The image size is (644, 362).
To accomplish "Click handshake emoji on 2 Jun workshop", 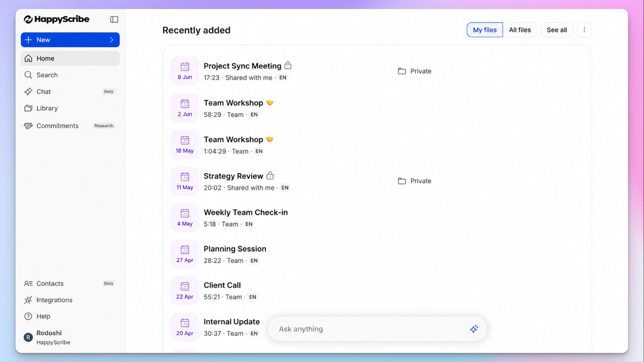I will (x=269, y=103).
